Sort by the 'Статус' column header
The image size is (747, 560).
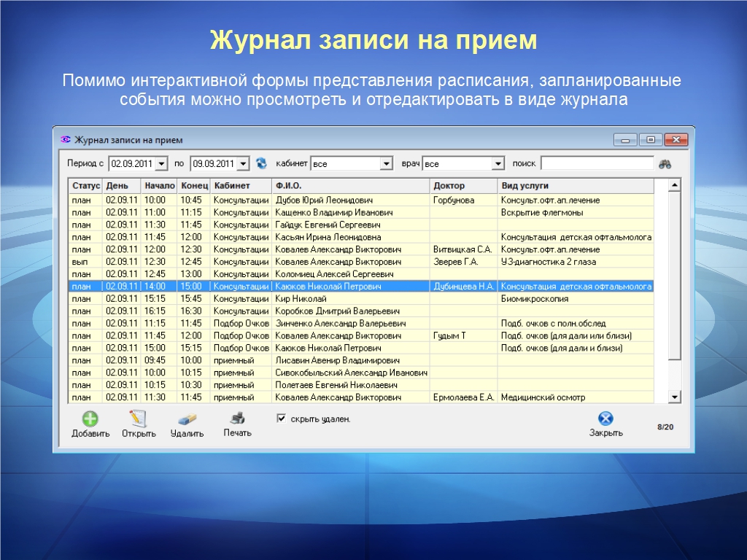point(85,186)
